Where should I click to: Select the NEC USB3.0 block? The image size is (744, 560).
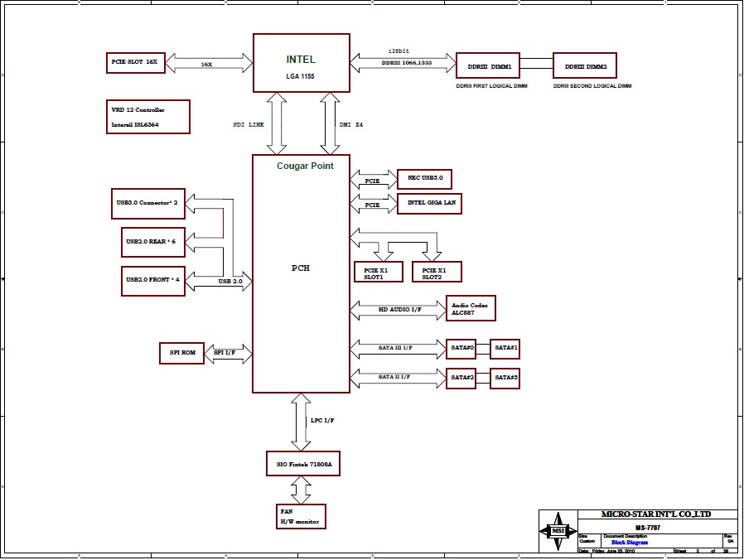click(x=424, y=179)
